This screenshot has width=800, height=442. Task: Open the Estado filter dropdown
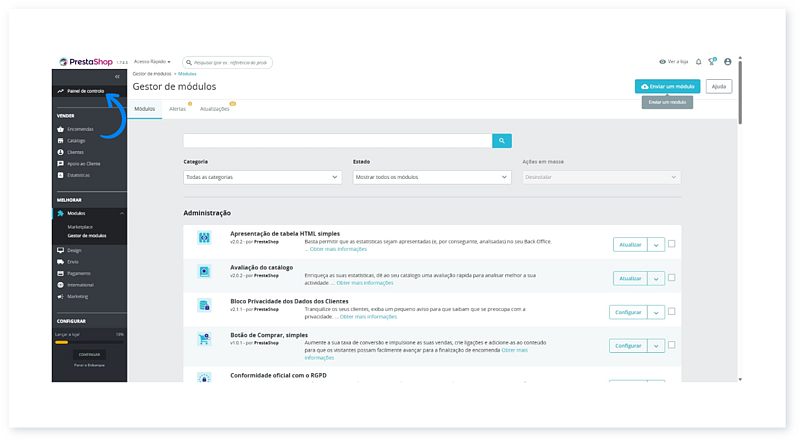432,177
